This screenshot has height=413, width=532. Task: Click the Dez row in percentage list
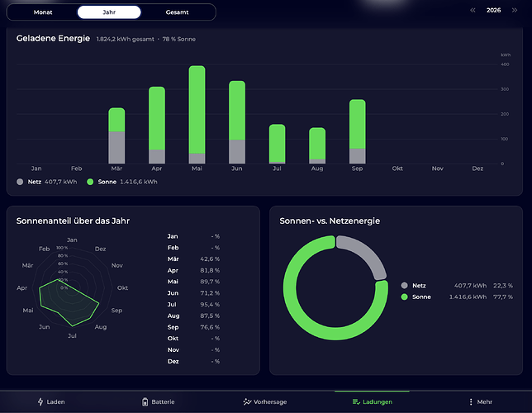click(193, 362)
